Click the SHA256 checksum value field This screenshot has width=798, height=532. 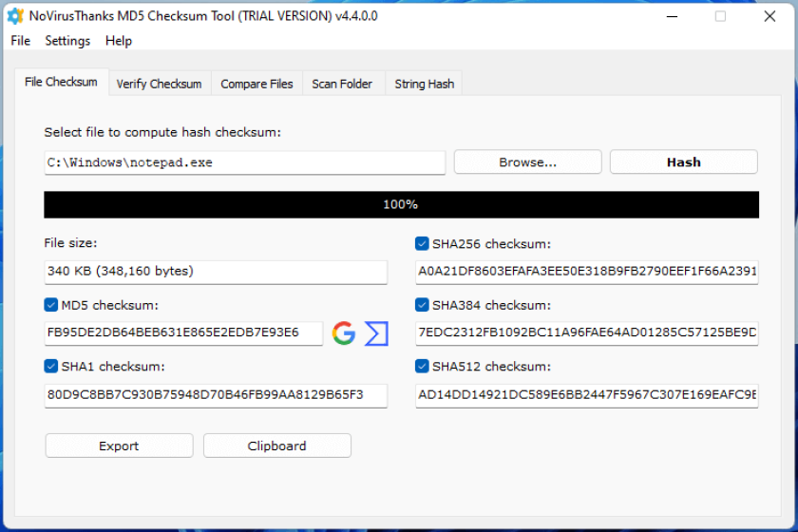(x=587, y=272)
